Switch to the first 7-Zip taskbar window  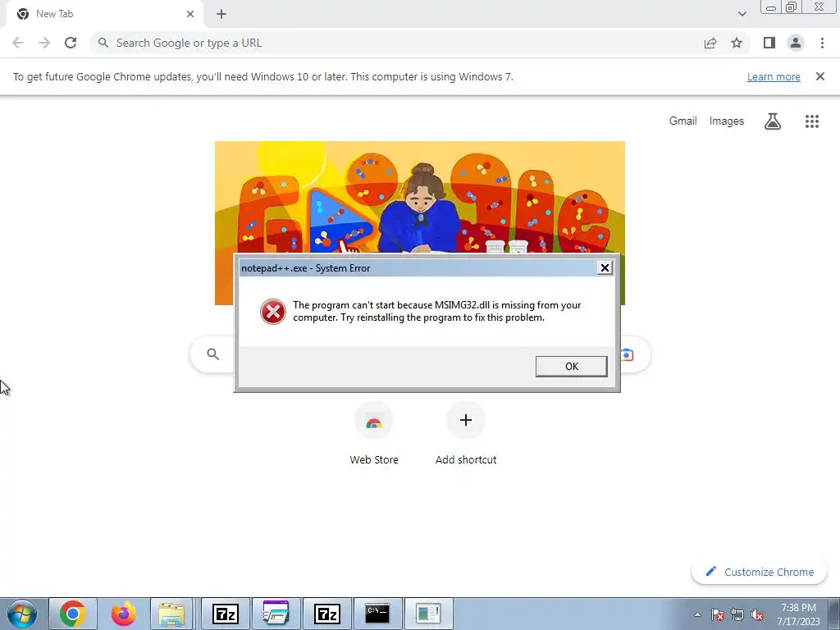click(225, 614)
